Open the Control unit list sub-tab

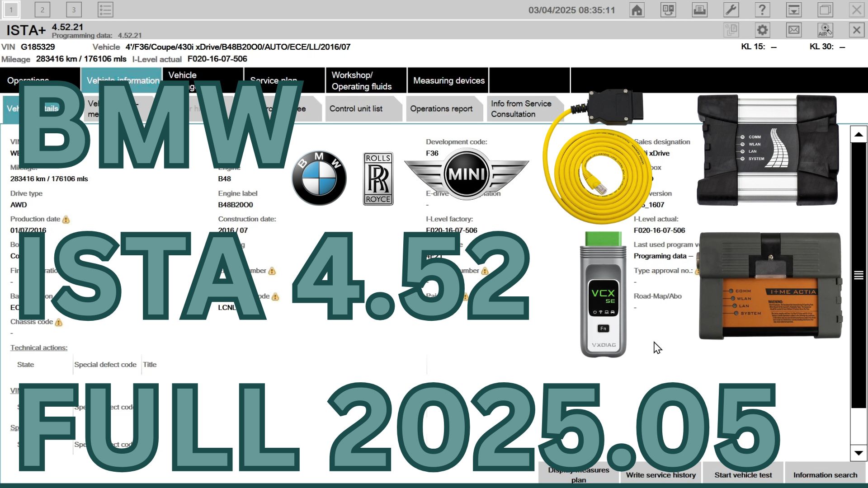(x=363, y=109)
